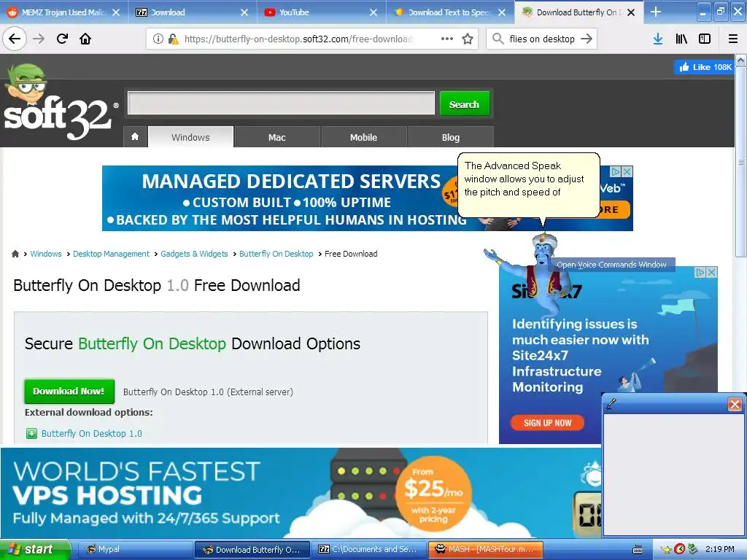Open a new tab with plus icon

(x=656, y=12)
